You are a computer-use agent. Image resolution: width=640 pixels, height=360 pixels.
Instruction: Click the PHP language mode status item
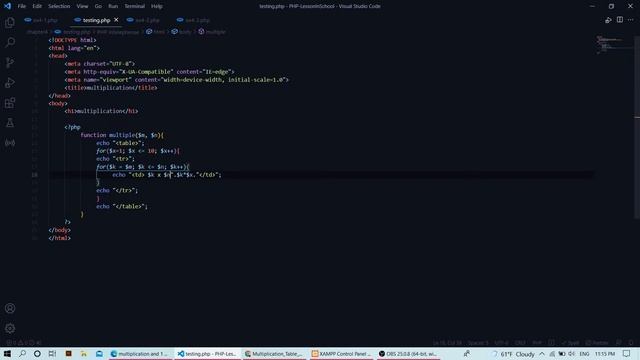[537, 342]
